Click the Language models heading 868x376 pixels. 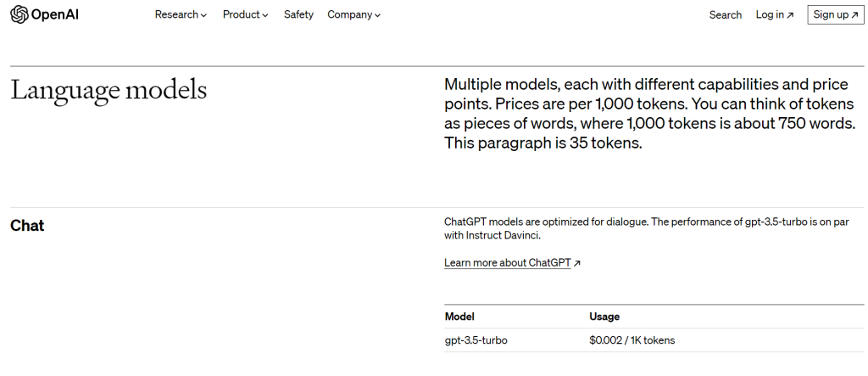click(108, 90)
